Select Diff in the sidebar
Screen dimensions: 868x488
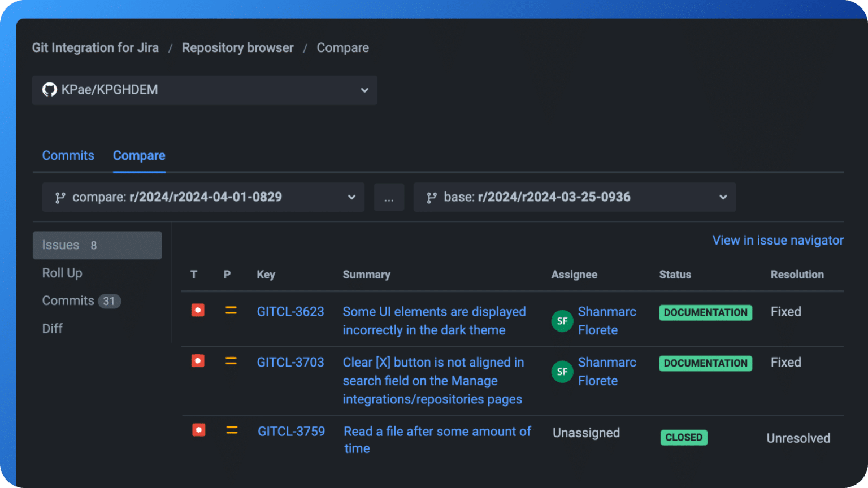click(53, 328)
